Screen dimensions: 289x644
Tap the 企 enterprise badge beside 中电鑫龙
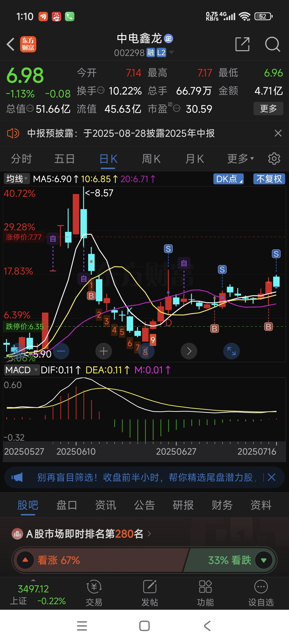[x=168, y=39]
